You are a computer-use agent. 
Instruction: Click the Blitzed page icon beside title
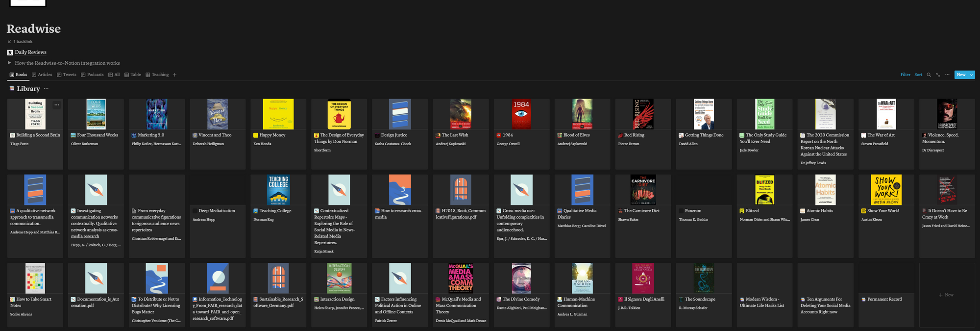[x=742, y=211]
